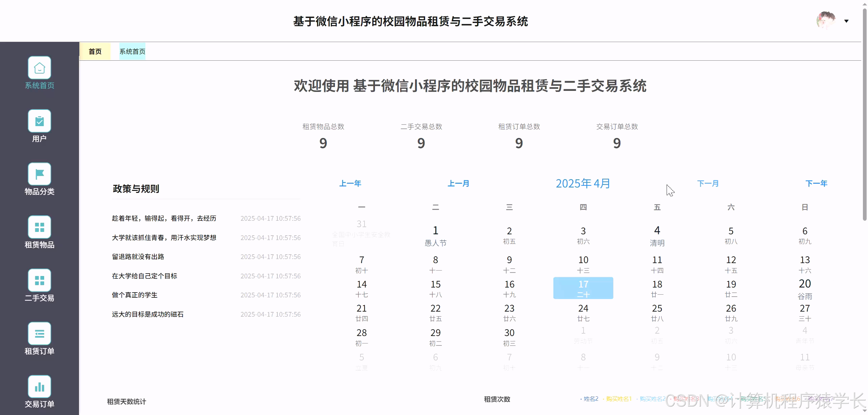Open 租赁订单 via the list icon
The height and width of the screenshot is (415, 868).
pos(39,333)
